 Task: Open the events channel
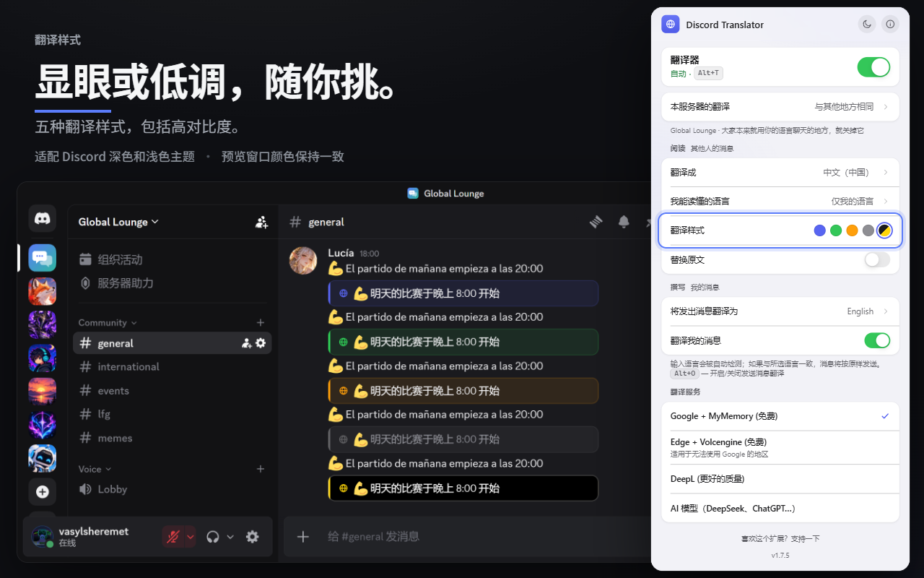click(x=172, y=391)
